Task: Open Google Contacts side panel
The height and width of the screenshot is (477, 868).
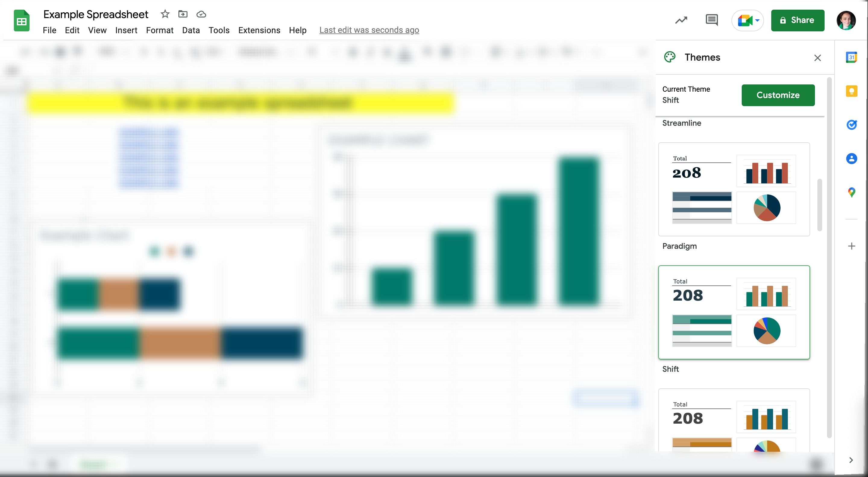Action: pos(852,159)
